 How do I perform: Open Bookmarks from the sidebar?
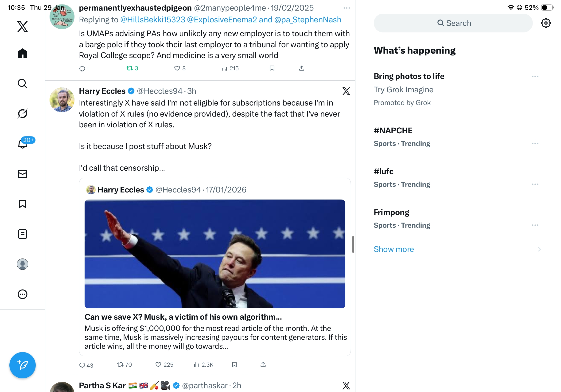23,204
